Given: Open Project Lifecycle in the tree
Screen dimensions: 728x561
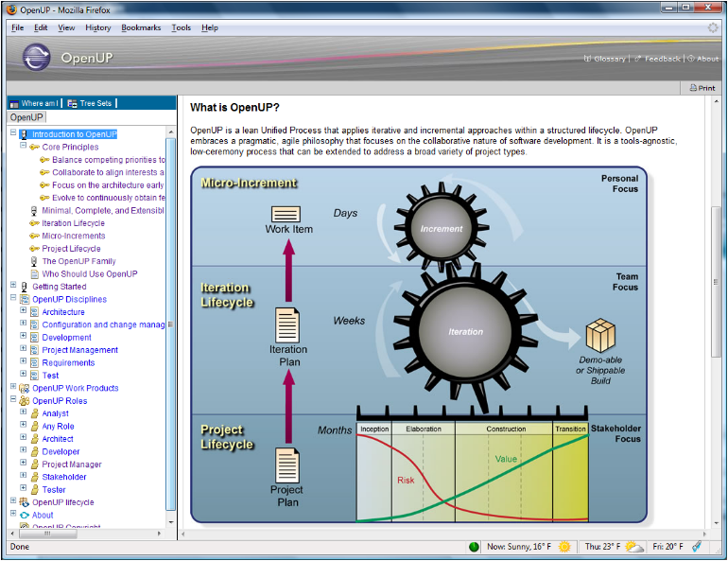Looking at the screenshot, I should [72, 249].
